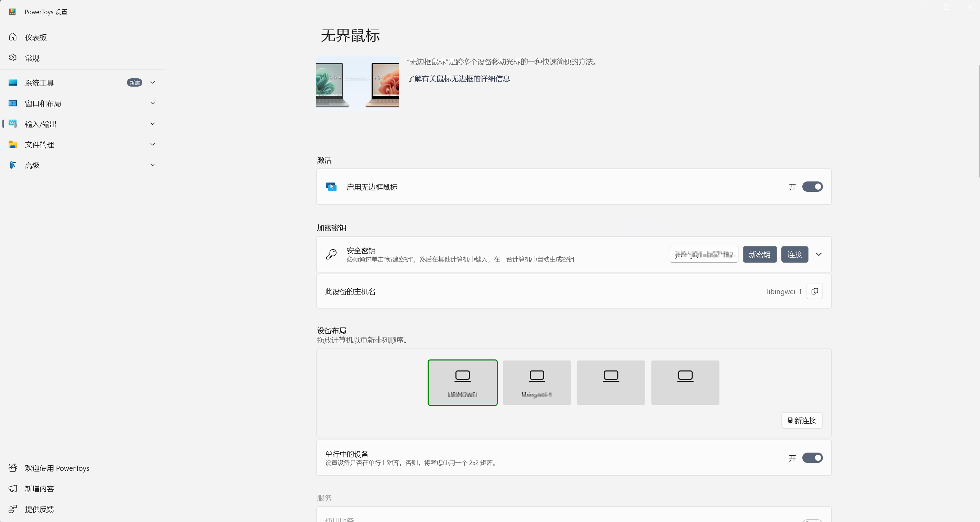Click the 文件管理 folder icon
The width and height of the screenshot is (980, 522).
tap(13, 145)
